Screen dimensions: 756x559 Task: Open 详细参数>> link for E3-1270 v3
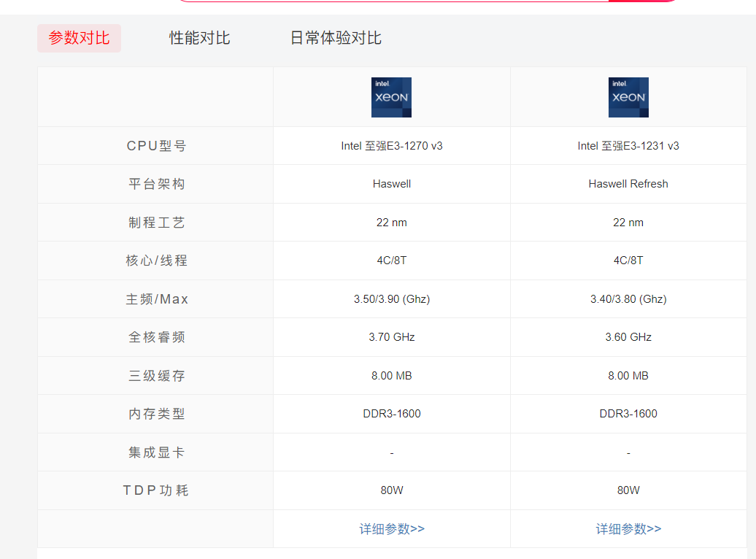tap(392, 529)
